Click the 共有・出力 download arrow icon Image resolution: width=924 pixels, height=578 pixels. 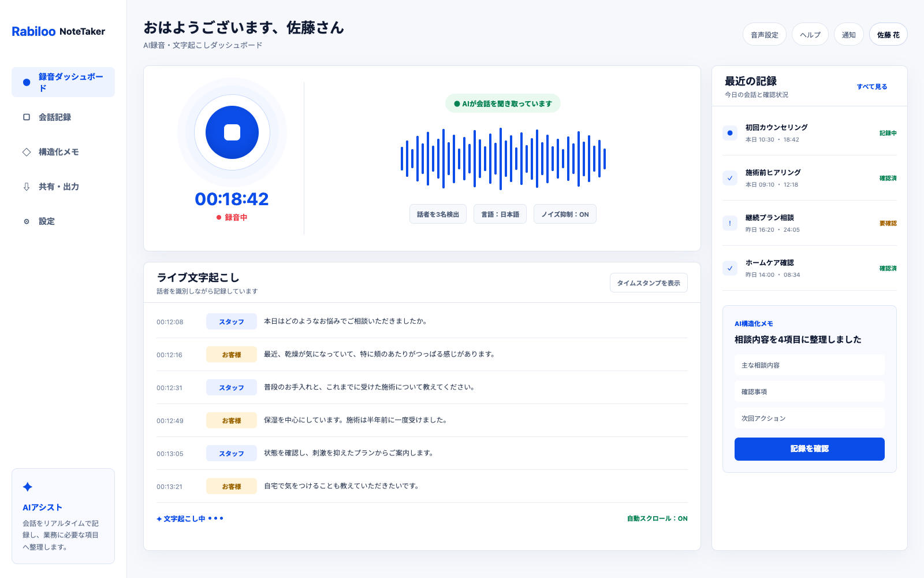click(x=27, y=187)
